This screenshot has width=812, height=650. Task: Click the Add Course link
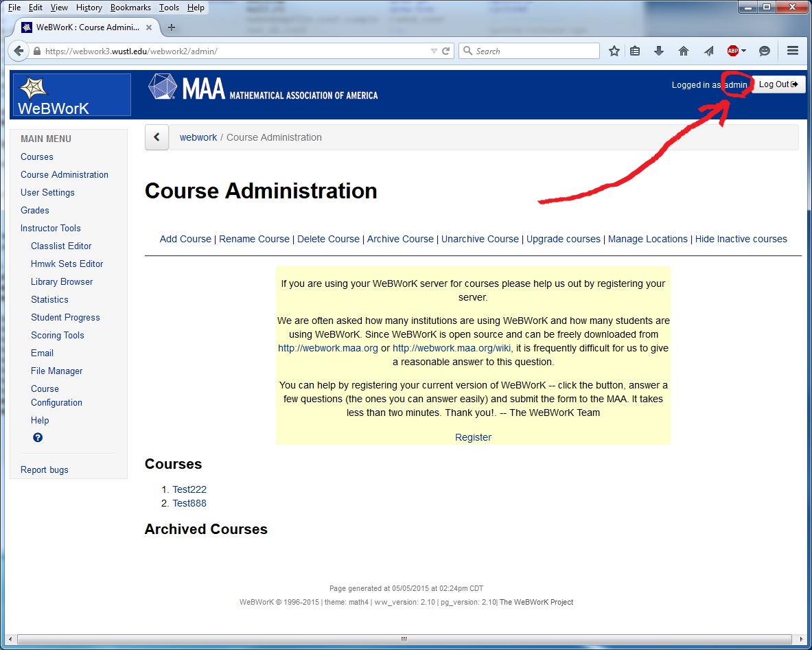pyautogui.click(x=185, y=239)
